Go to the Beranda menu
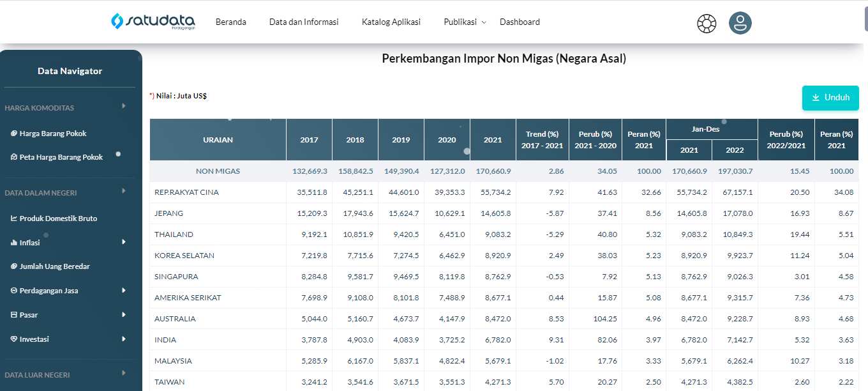Screen dimensions: 868x391 pyautogui.click(x=230, y=22)
